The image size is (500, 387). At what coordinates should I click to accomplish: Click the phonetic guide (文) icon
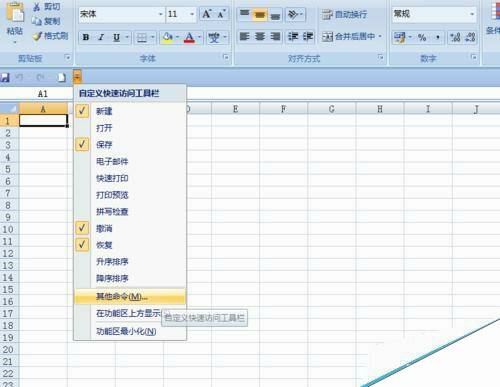coord(214,38)
